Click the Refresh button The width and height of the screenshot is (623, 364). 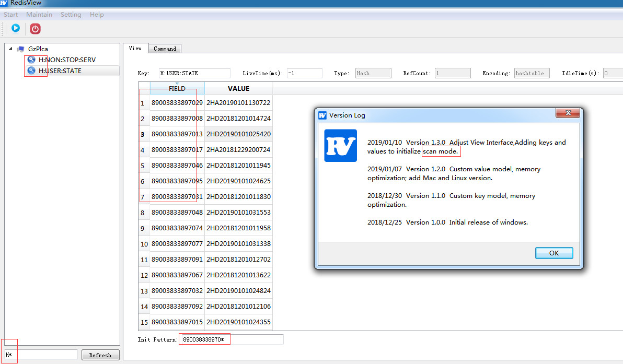click(x=100, y=355)
